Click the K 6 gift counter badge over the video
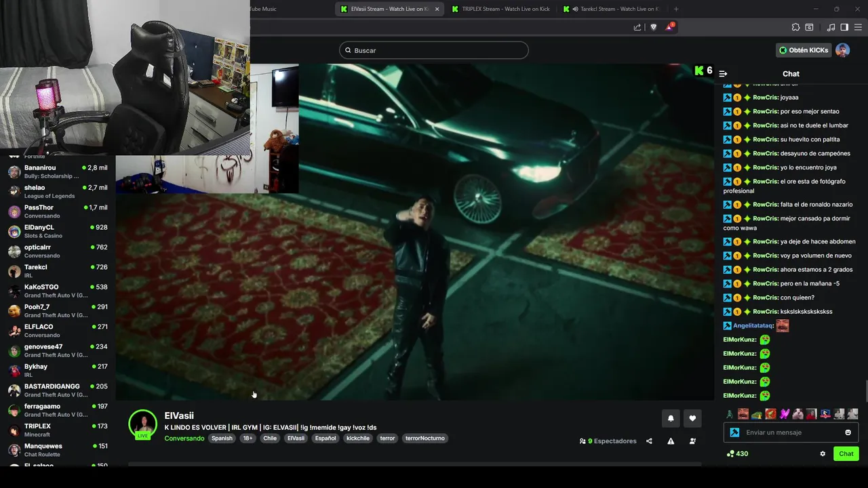 703,70
